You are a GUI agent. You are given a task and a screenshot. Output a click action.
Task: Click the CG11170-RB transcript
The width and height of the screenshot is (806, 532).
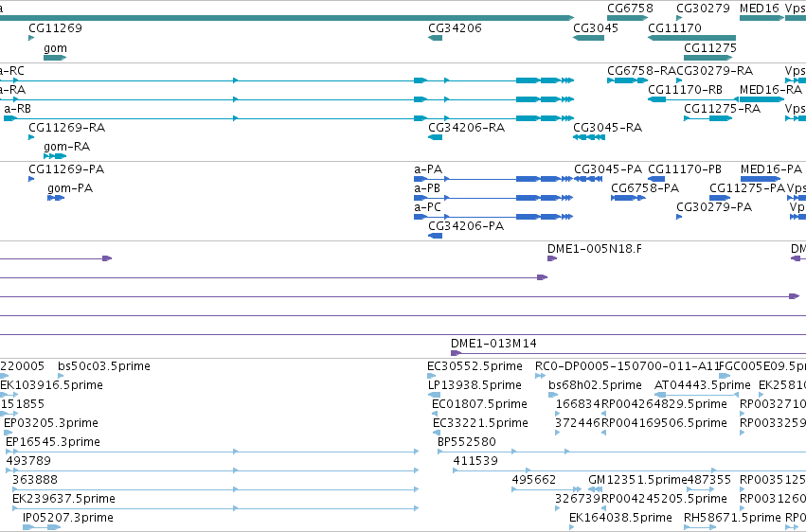point(693,99)
